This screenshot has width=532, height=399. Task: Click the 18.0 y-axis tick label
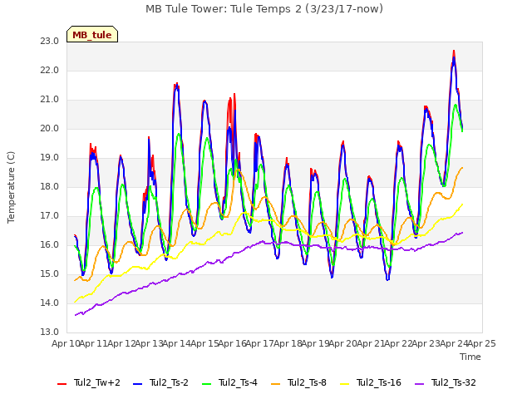(50, 187)
